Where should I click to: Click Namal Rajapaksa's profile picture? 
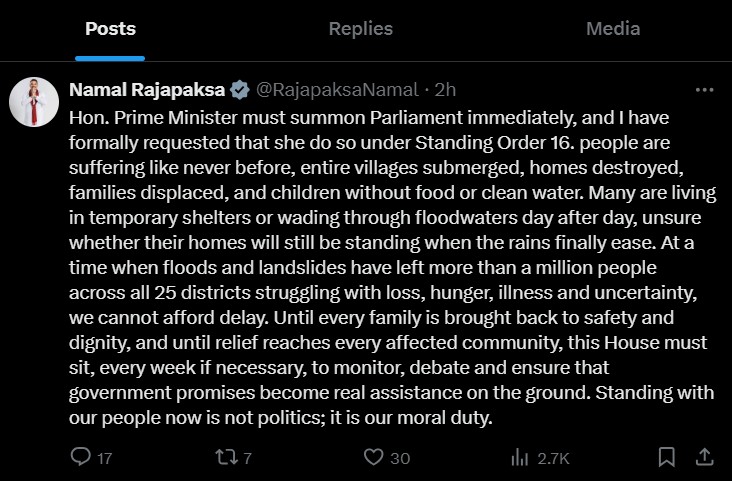pyautogui.click(x=35, y=101)
